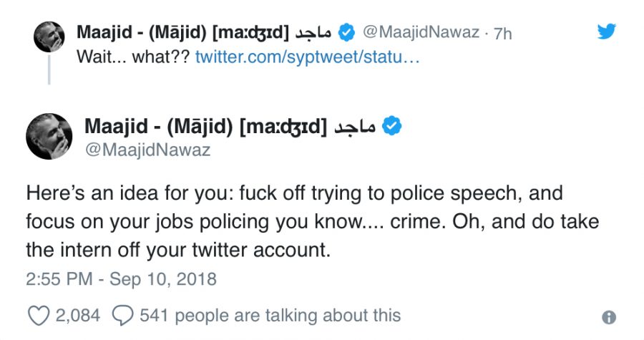Click the Twitter bird logo
Screen dimensions: 644x340
(x=606, y=31)
